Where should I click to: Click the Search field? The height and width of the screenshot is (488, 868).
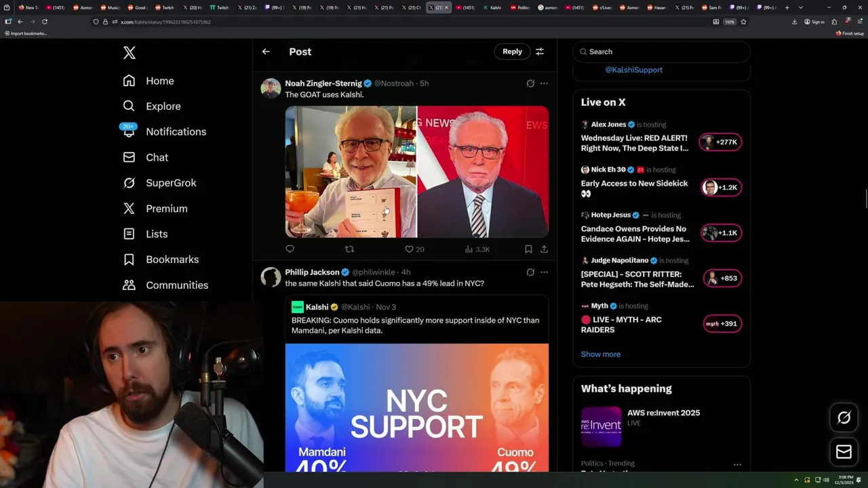(661, 52)
